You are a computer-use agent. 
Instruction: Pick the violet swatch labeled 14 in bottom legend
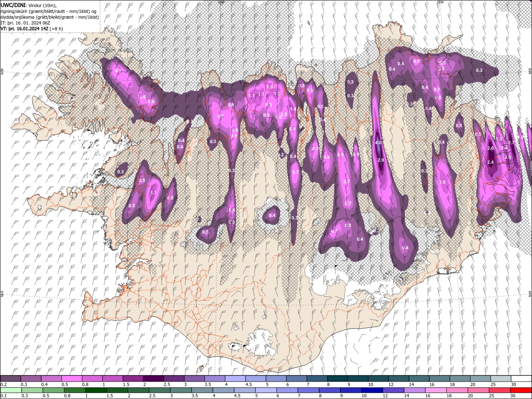point(414,390)
